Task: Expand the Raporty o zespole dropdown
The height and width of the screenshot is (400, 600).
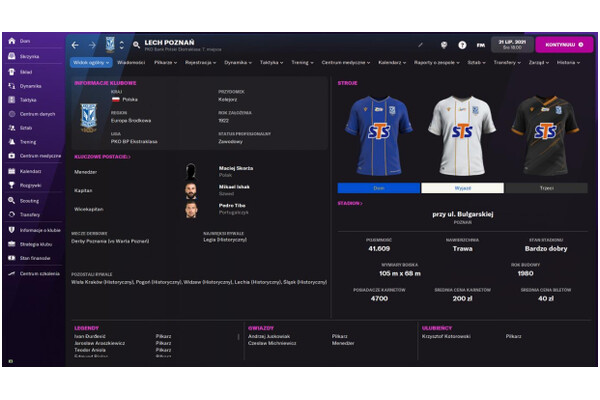Action: 437,62
